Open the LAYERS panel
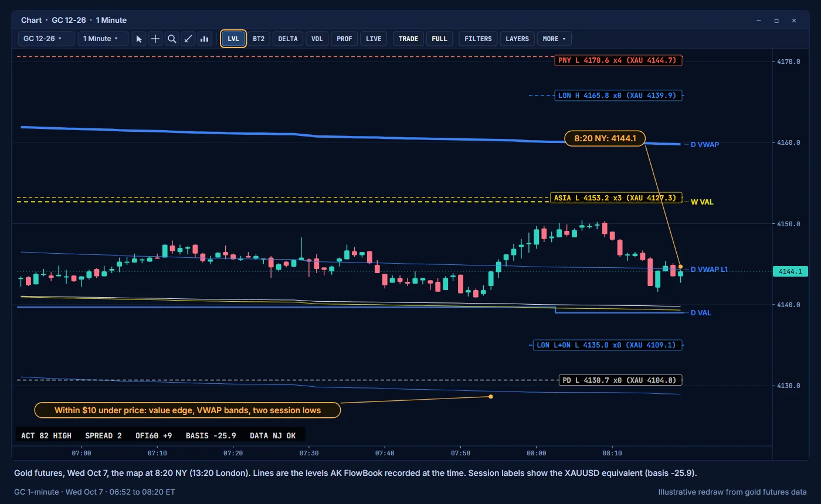 coord(517,39)
